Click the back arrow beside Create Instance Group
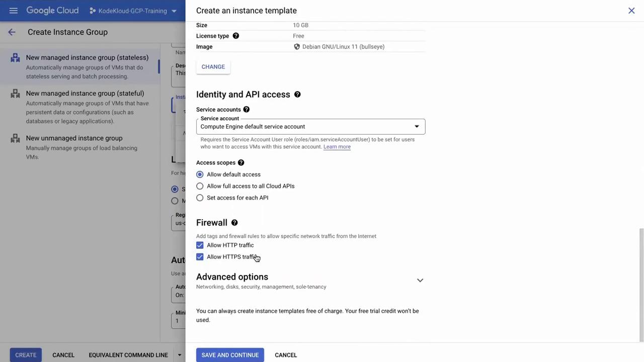This screenshot has height=362, width=644. pyautogui.click(x=12, y=32)
